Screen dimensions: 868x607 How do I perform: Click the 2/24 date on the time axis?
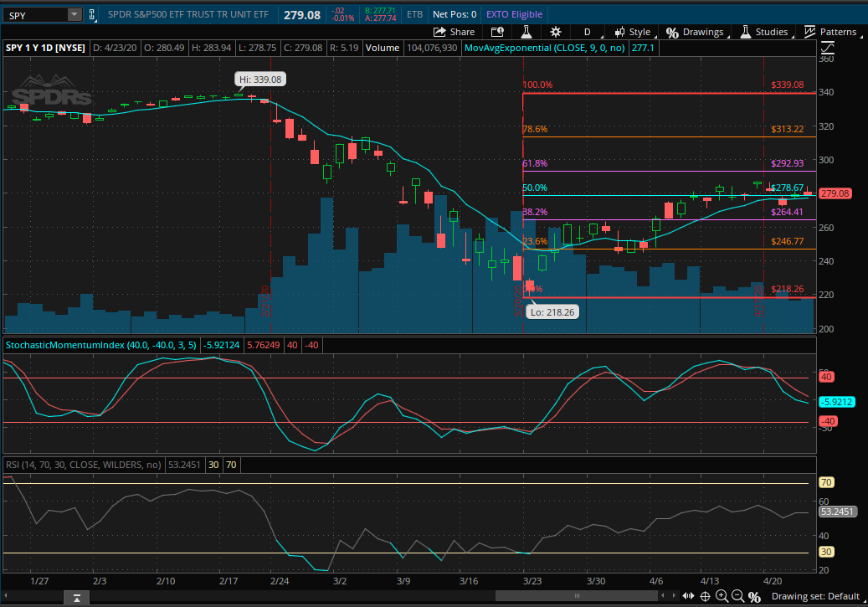pos(280,581)
